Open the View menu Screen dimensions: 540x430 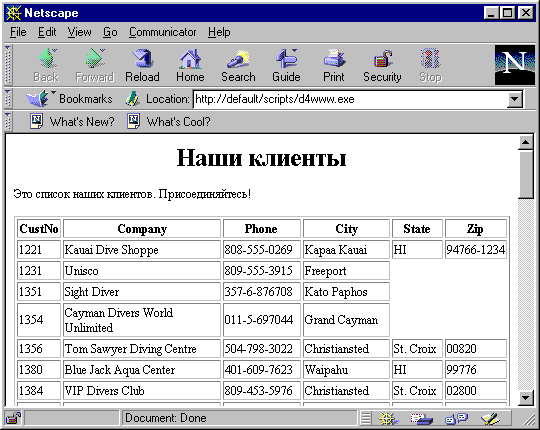[x=79, y=32]
